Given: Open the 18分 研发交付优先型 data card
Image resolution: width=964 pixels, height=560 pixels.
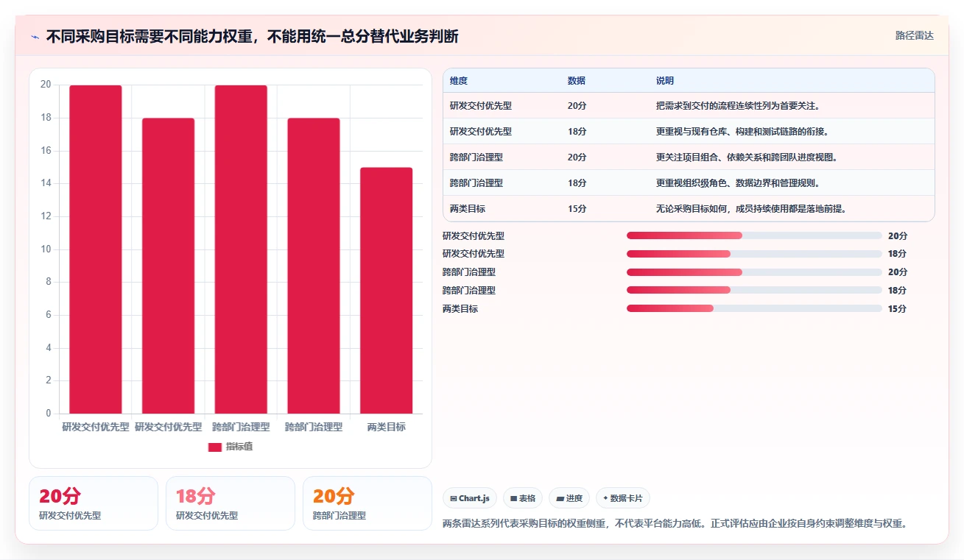Looking at the screenshot, I should [231, 503].
